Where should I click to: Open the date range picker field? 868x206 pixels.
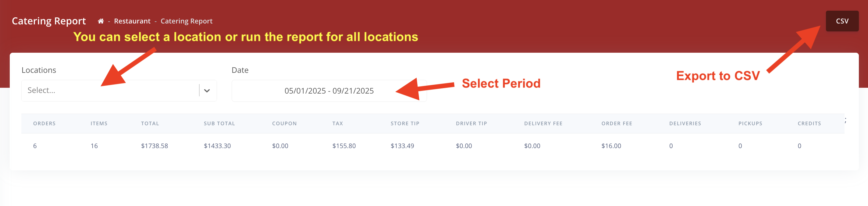tap(329, 91)
